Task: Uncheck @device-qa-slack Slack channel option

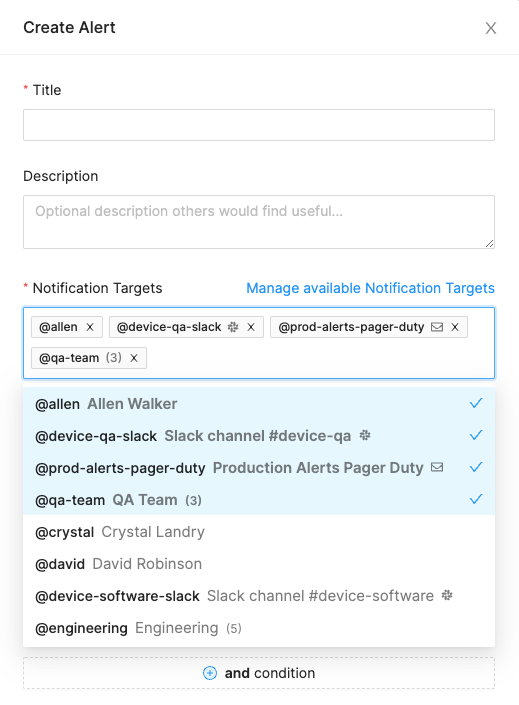Action: coord(259,436)
